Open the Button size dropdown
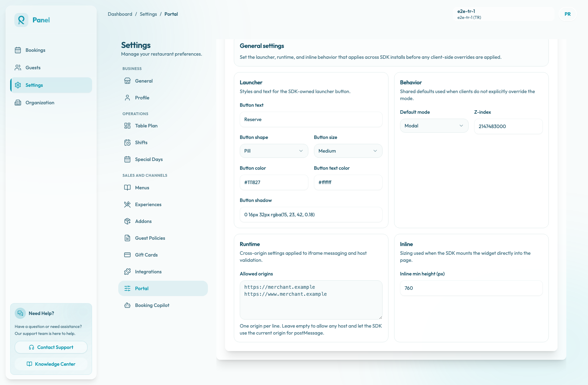The image size is (588, 385). pos(348,151)
